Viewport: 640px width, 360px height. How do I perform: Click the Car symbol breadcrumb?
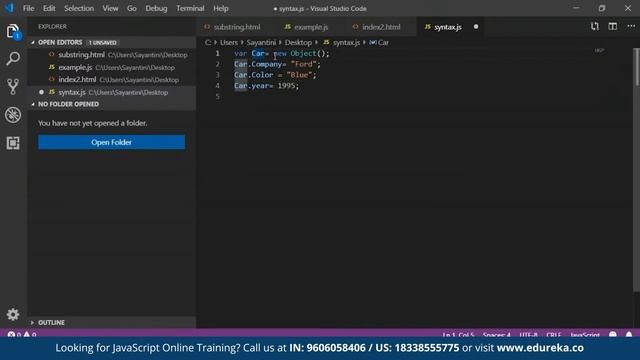tap(380, 42)
